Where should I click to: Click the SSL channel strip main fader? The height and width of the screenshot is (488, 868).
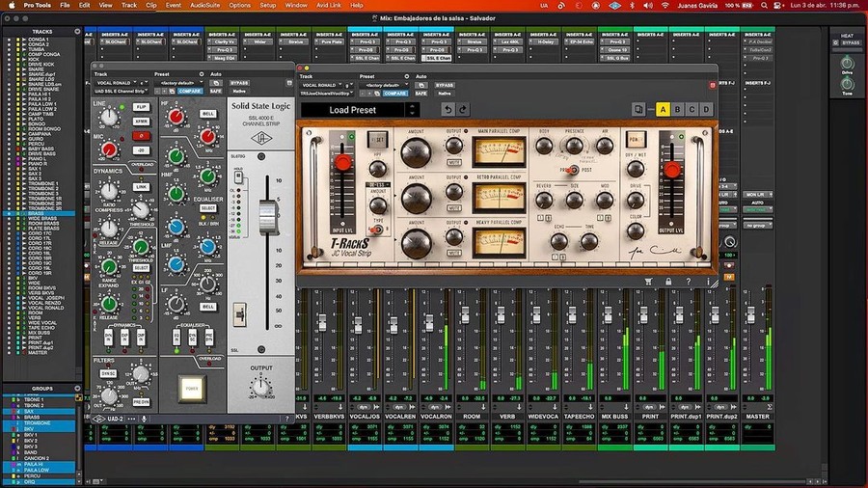[267, 216]
